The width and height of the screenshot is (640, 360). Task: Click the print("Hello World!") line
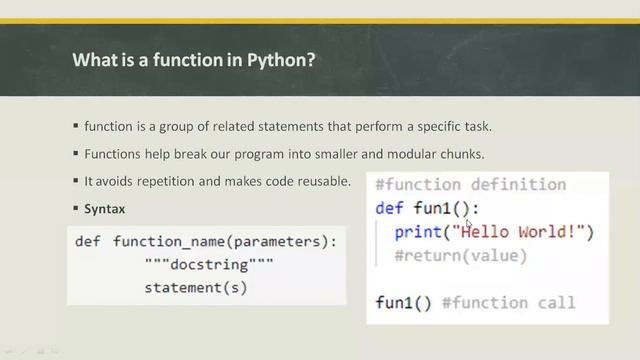pos(494,232)
